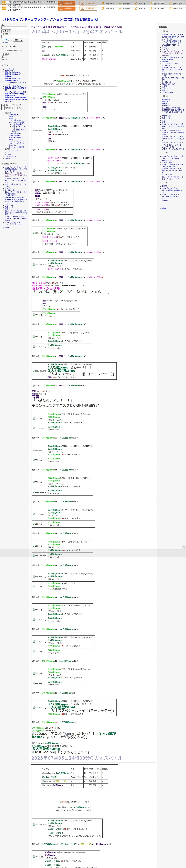
Task: Open 旧wiki menu link
Action: (x=7, y=158)
